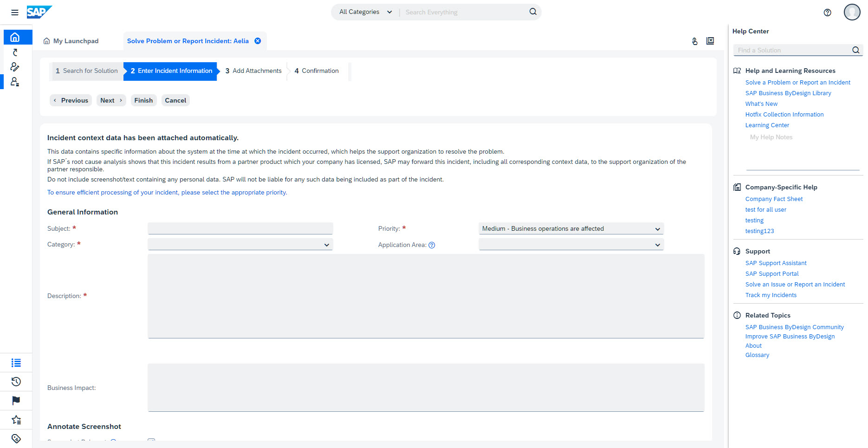868x448 pixels.
Task: Click the curved arrow sidebar icon
Action: (x=15, y=52)
